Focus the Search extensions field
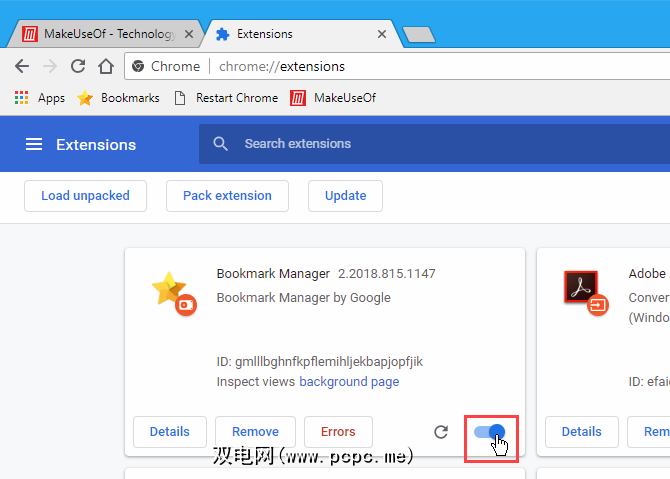 click(x=435, y=144)
